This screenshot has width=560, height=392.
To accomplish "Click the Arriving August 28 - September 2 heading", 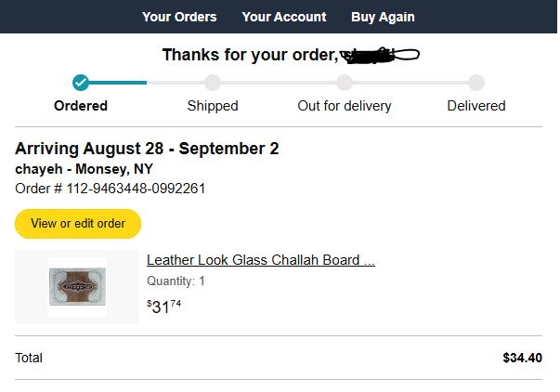I will (147, 149).
